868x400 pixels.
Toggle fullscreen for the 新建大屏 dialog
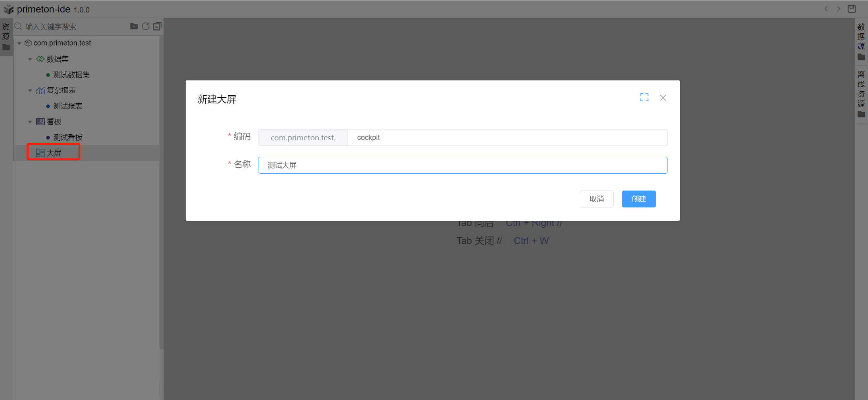(x=644, y=98)
